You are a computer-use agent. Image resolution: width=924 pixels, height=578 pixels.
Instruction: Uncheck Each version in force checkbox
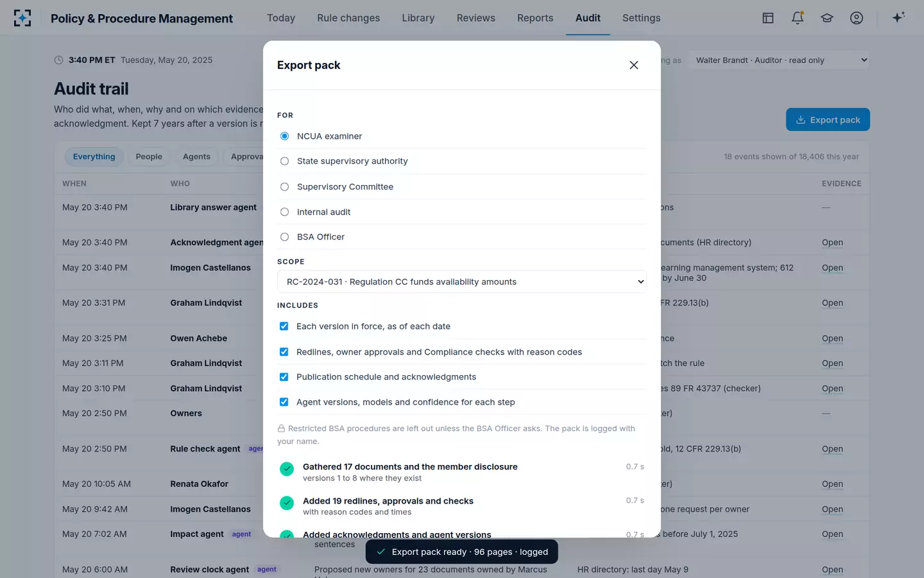pyautogui.click(x=284, y=326)
